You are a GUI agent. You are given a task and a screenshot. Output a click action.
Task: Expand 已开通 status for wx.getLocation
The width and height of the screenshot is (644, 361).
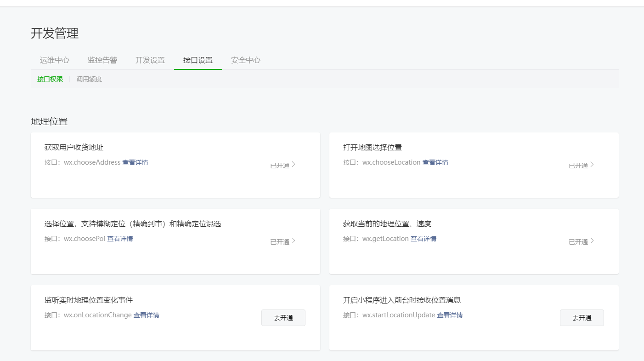(582, 241)
